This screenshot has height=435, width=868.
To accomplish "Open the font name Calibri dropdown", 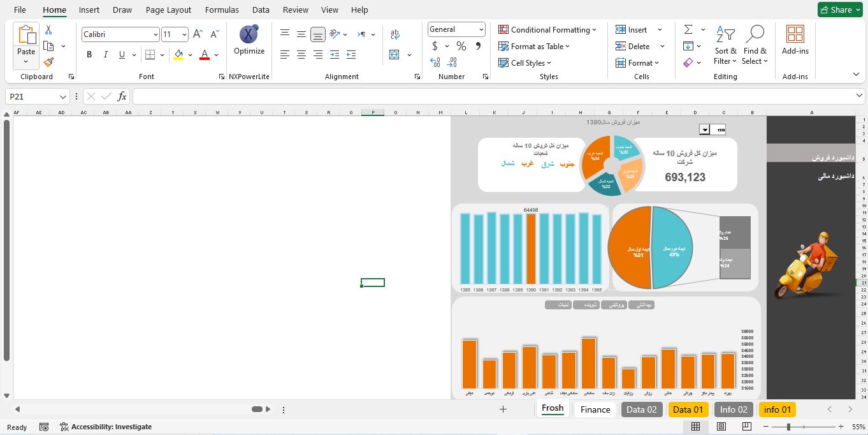I will point(156,34).
